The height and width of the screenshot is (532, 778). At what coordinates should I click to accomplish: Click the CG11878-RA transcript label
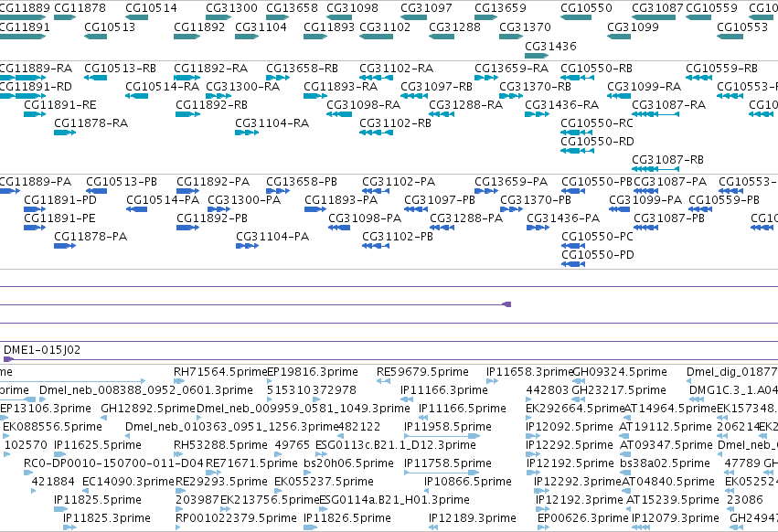tap(91, 123)
